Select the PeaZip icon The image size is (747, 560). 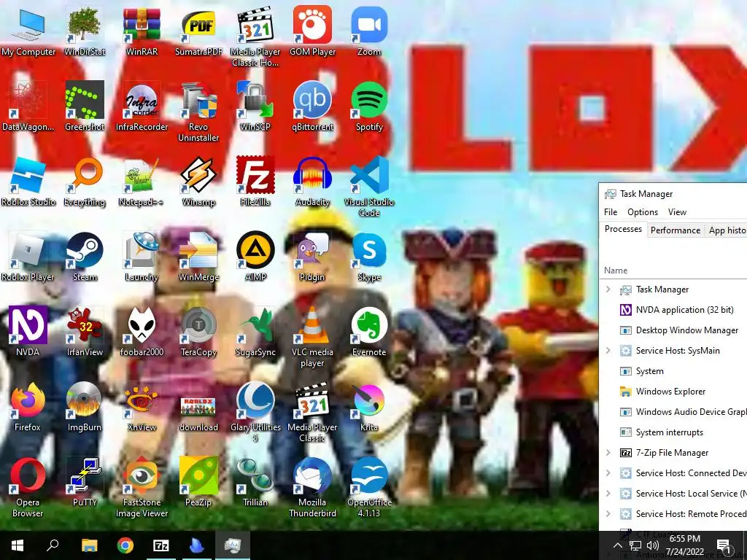click(198, 482)
